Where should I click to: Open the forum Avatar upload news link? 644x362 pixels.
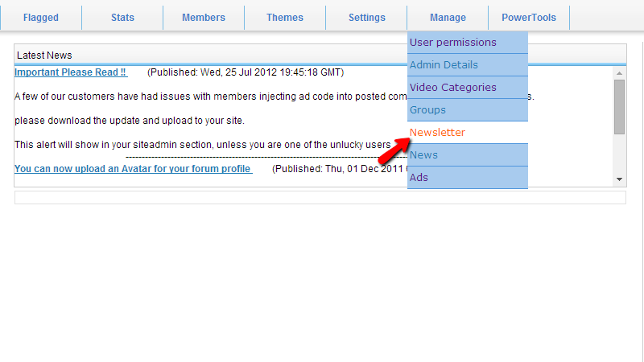133,169
